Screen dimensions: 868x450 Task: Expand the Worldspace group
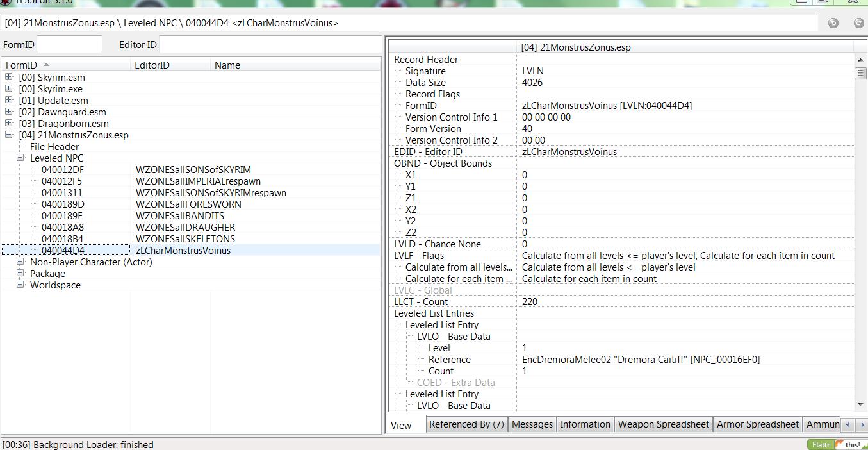point(20,285)
